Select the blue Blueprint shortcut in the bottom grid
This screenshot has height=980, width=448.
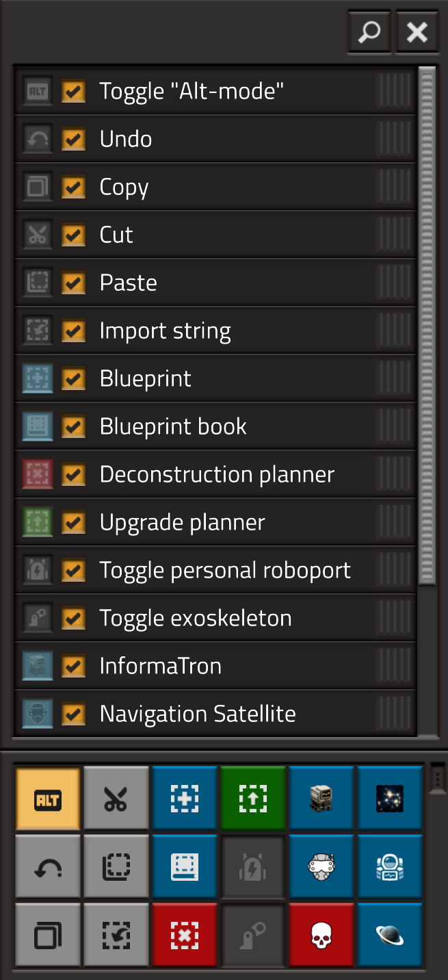coord(185,799)
